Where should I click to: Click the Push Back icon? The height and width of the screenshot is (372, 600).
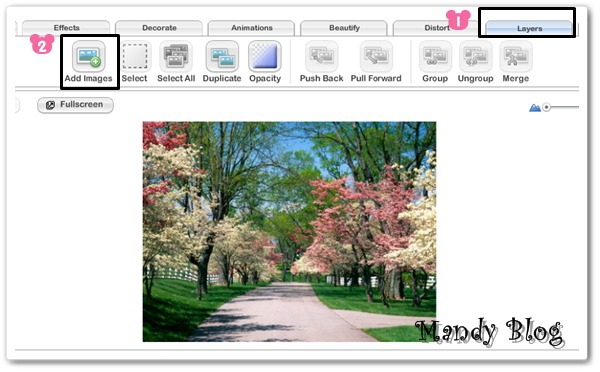tap(321, 56)
